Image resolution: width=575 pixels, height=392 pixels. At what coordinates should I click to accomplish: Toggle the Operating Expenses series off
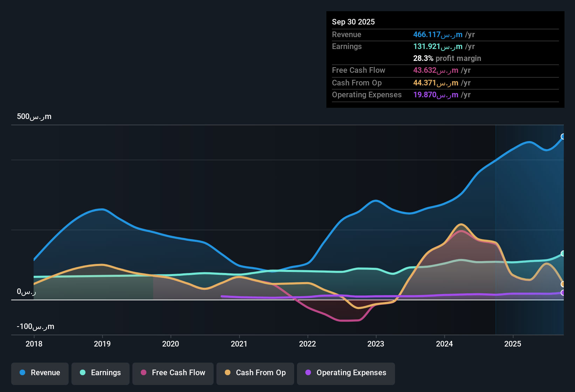pyautogui.click(x=346, y=373)
